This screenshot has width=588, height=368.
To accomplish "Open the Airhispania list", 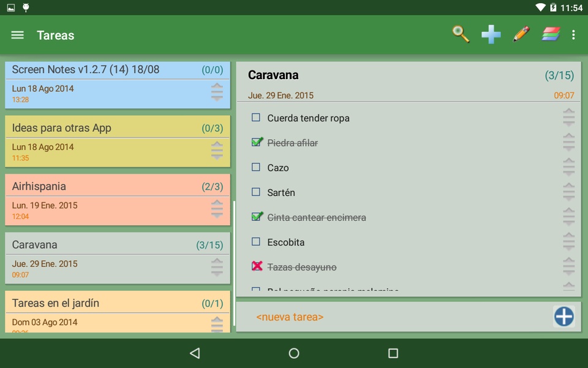I will [x=118, y=200].
